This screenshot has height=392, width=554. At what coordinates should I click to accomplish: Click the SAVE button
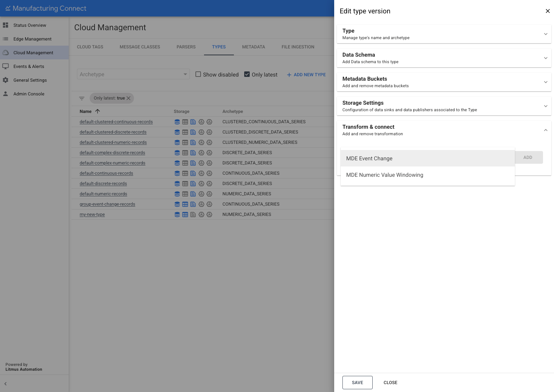point(357,382)
